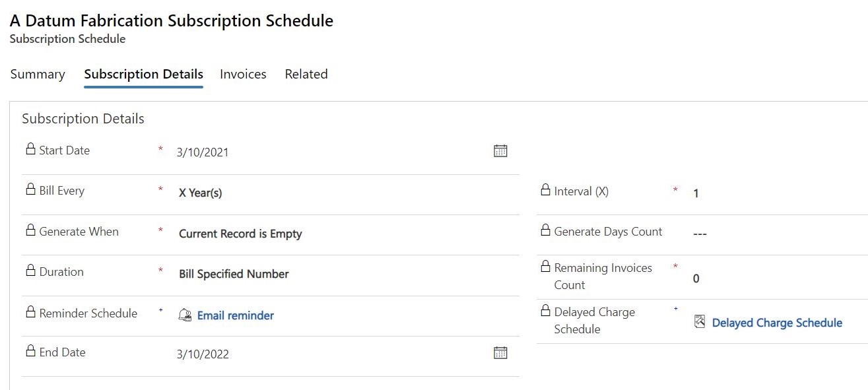Click the Start Date field value 3/10/2021
Viewport: 868px width, 390px height.
pyautogui.click(x=203, y=152)
